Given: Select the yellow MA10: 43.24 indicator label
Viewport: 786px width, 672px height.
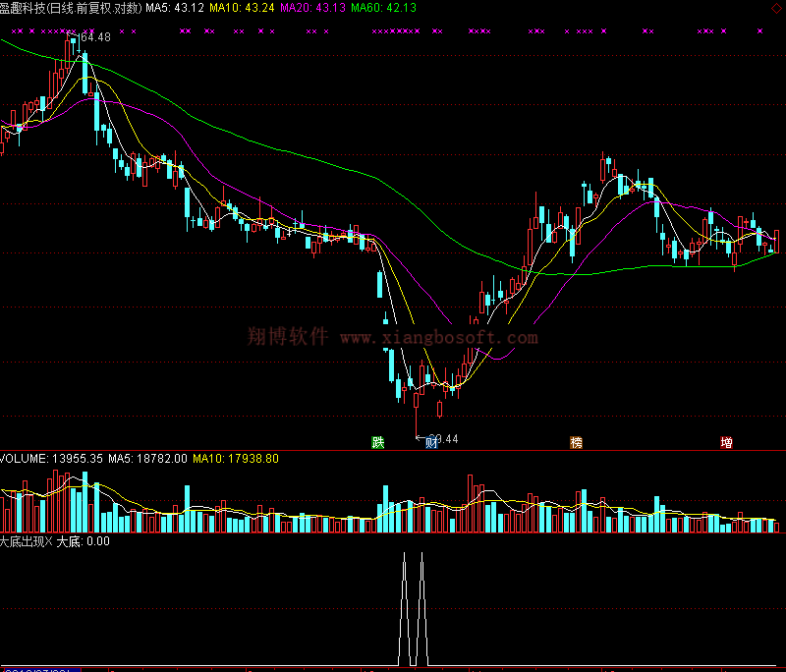Looking at the screenshot, I should 242,8.
